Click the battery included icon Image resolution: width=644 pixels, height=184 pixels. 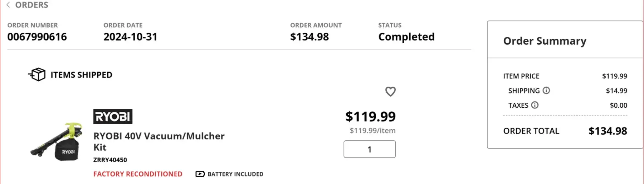(200, 174)
